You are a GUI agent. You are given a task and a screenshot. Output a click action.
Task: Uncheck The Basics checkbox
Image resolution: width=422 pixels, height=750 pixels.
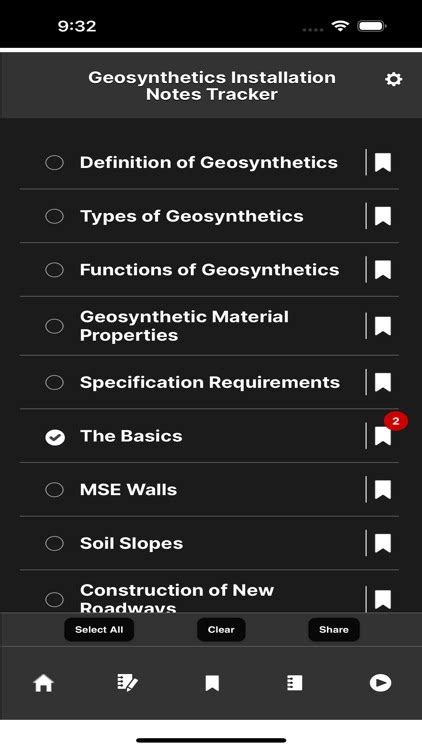(55, 436)
